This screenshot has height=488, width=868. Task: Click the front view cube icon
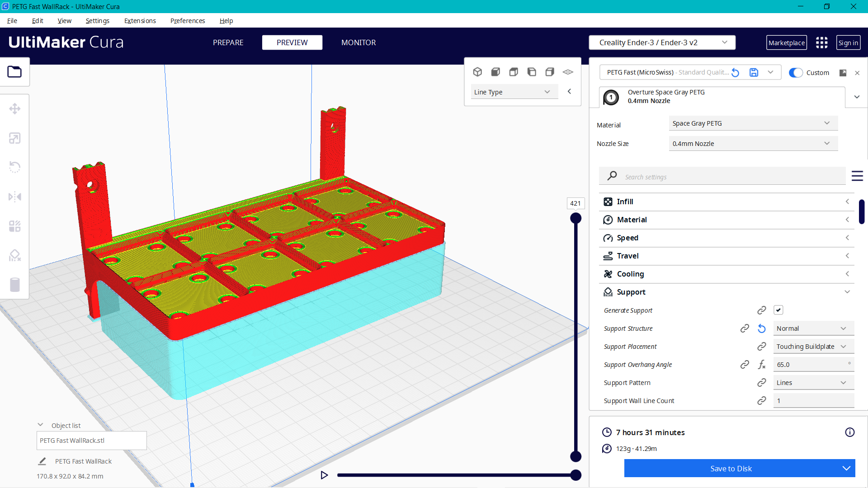[495, 72]
